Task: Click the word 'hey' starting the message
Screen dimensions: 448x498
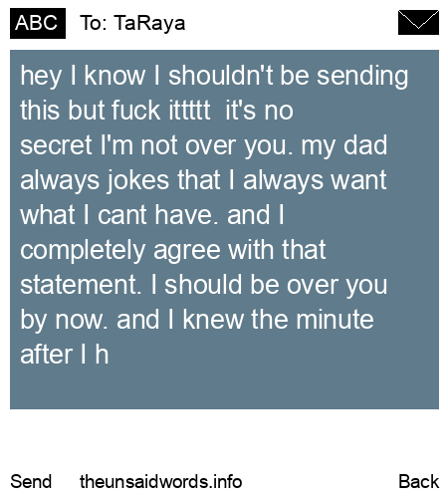Action: click(x=41, y=76)
